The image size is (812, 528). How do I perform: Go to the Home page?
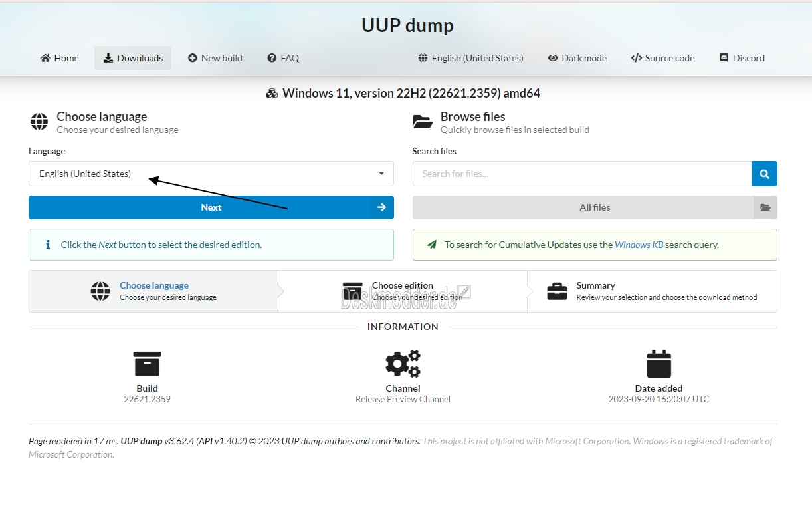pos(59,58)
